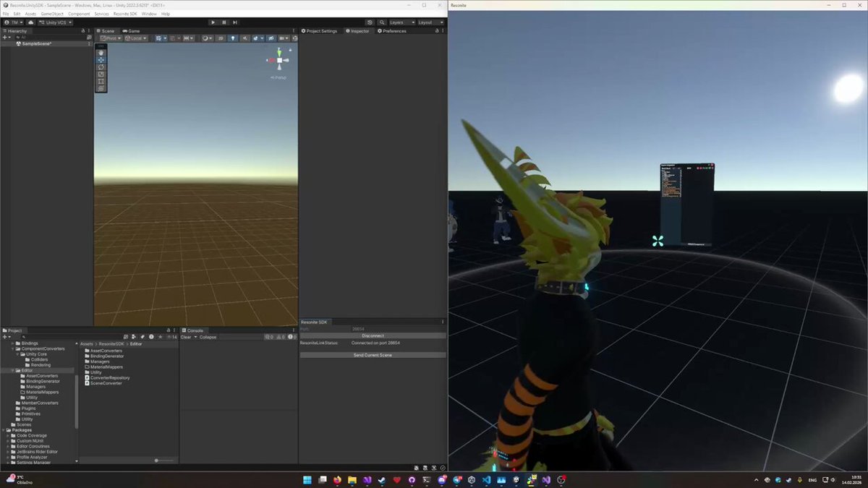Image resolution: width=868 pixels, height=488 pixels.
Task: Select the Rect transform tool
Action: pyautogui.click(x=101, y=82)
